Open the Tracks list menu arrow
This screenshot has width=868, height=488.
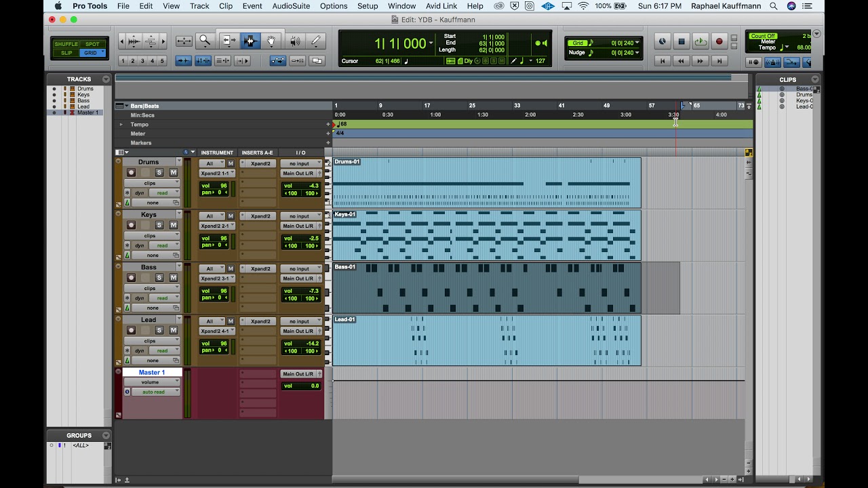pos(106,79)
